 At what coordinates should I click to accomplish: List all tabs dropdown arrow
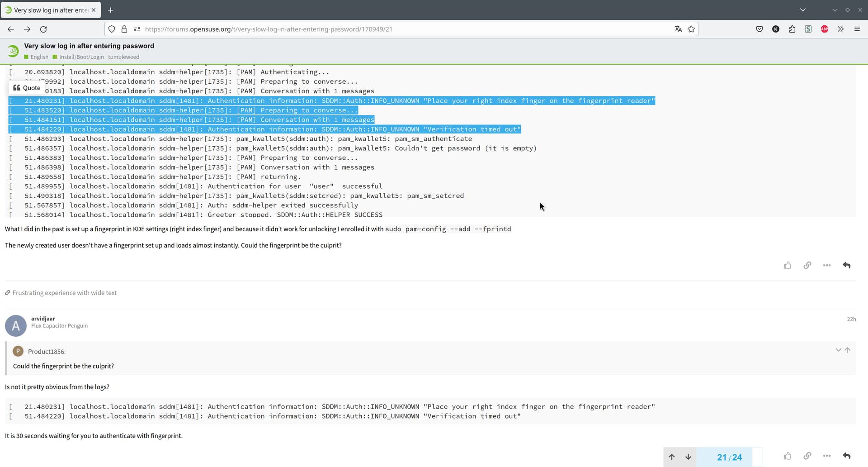[803, 10]
